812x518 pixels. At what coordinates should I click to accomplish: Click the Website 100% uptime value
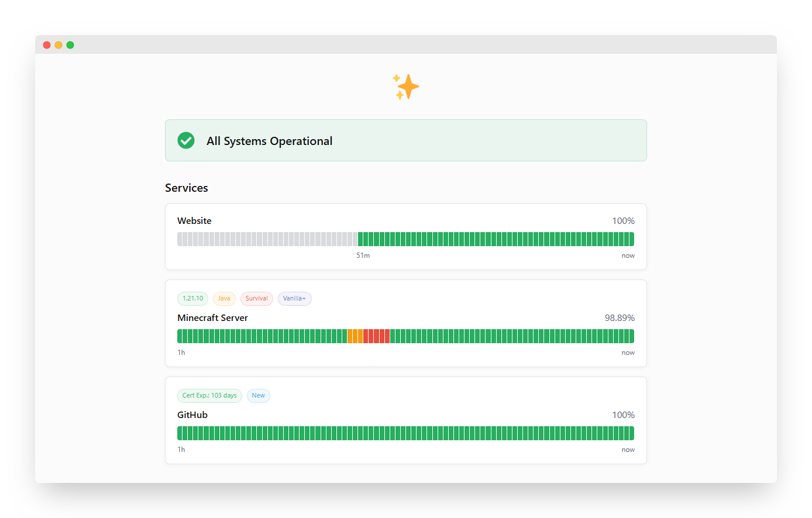coord(623,220)
